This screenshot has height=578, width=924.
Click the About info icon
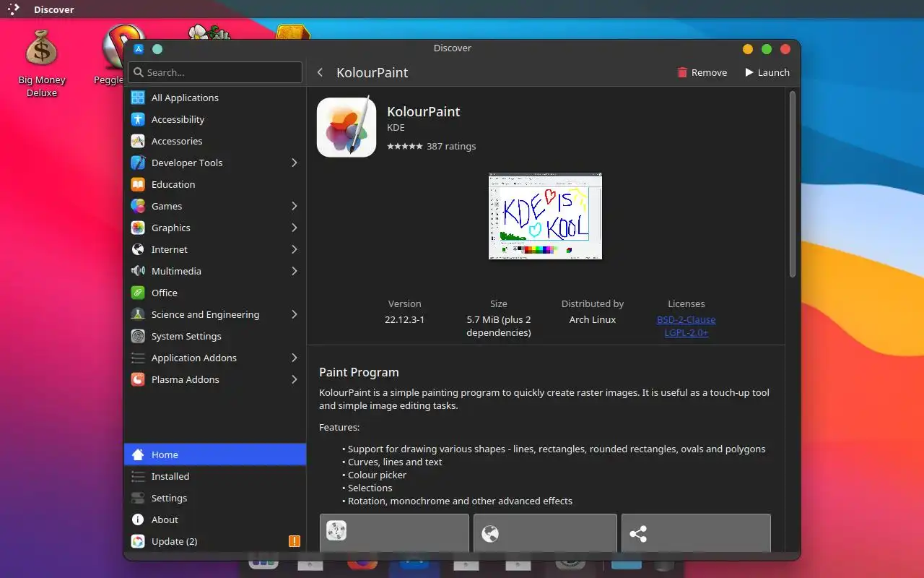(x=137, y=519)
